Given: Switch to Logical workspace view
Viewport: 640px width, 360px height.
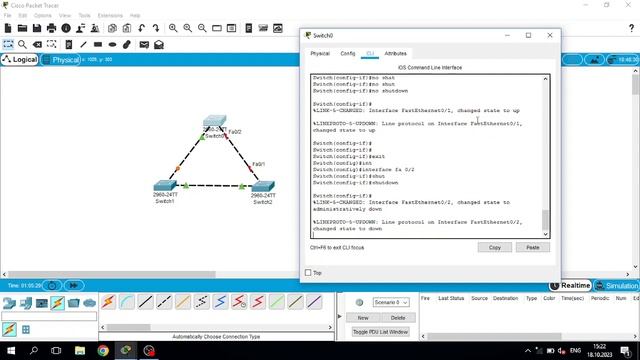Looking at the screenshot, I should (x=20, y=60).
